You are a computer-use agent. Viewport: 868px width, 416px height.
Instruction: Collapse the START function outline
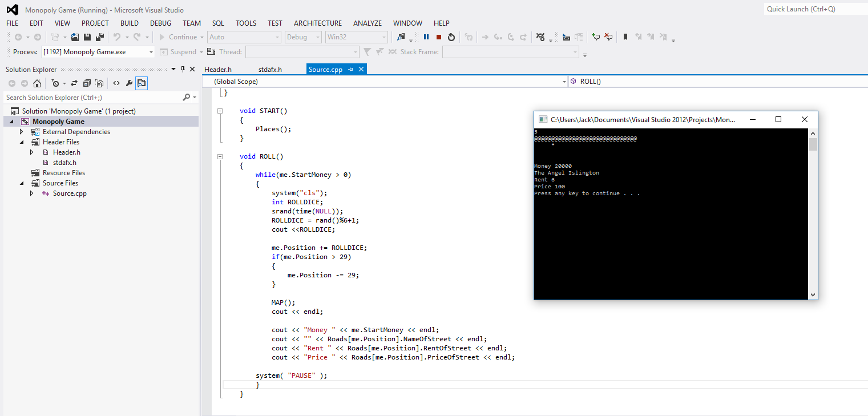(220, 111)
